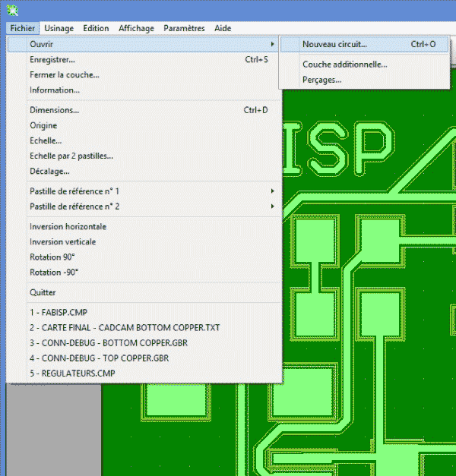Expand Pastille de référence n° 1 submenu
The width and height of the screenshot is (456, 476).
coord(272,191)
